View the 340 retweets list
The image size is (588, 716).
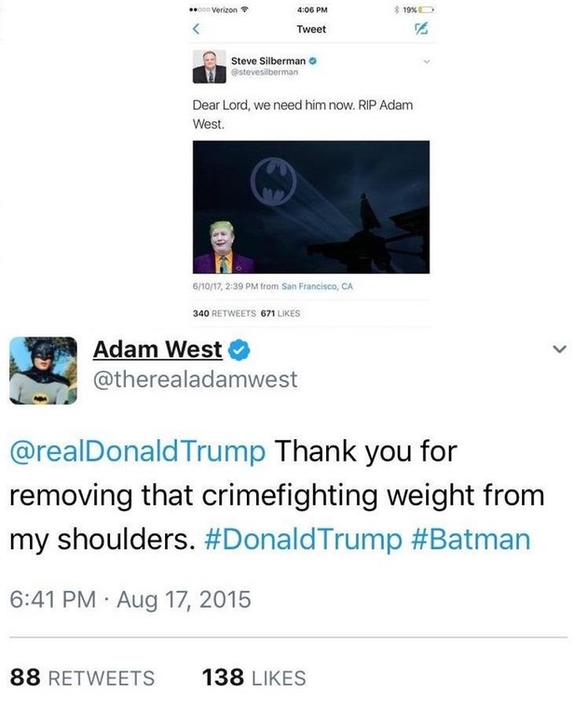(225, 313)
